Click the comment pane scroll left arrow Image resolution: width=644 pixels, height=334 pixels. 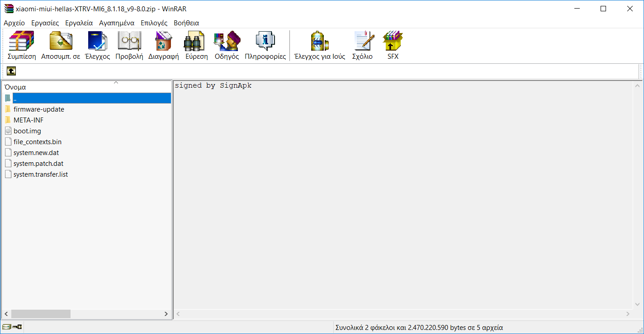(178, 314)
